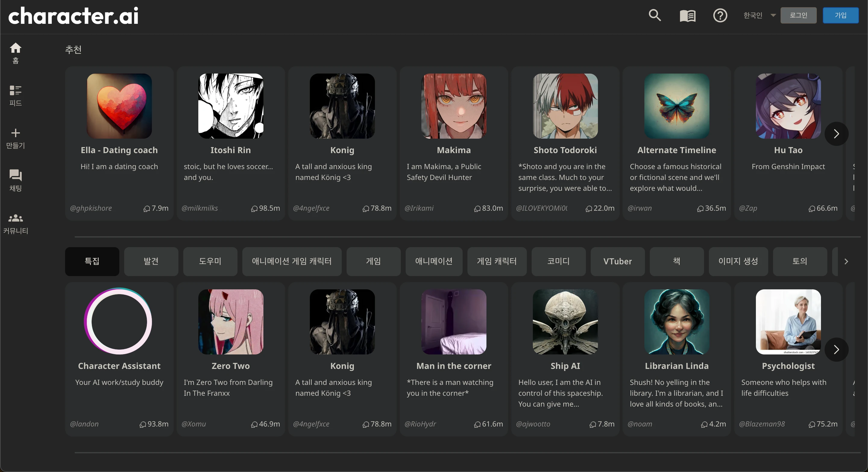The width and height of the screenshot is (868, 472).
Task: Go to Home (홈) in sidebar
Action: click(15, 52)
